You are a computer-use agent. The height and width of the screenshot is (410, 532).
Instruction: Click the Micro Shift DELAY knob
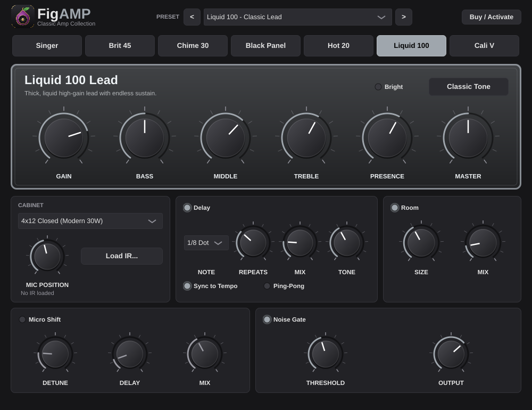coord(130,354)
